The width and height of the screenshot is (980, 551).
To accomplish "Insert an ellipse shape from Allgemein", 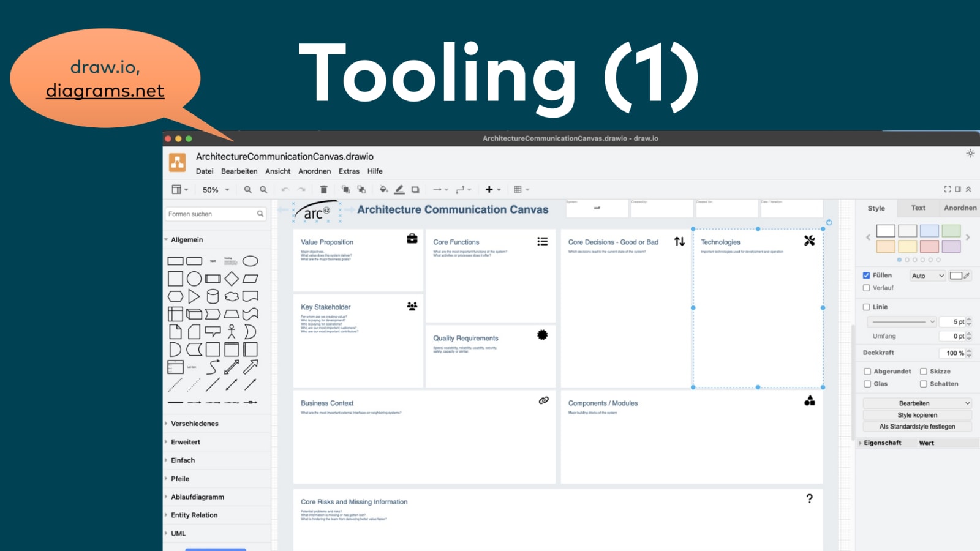I will pos(251,261).
